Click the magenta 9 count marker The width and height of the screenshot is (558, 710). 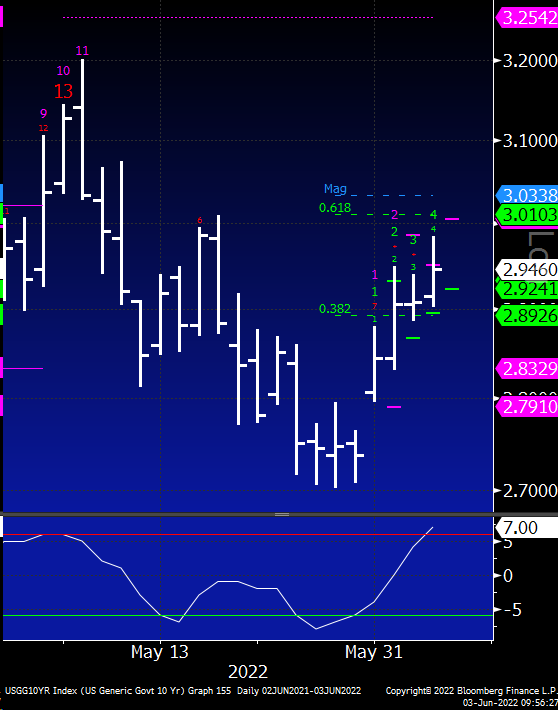coord(43,114)
